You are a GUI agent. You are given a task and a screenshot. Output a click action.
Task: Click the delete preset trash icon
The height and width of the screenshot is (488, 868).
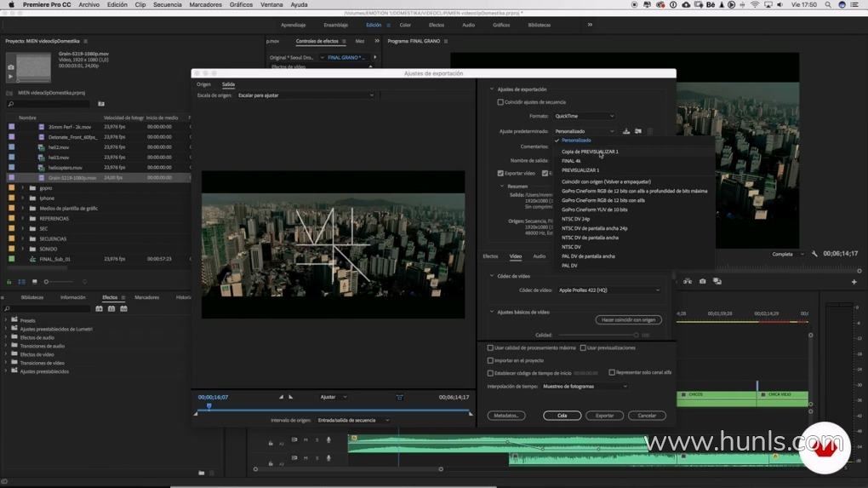coord(650,131)
